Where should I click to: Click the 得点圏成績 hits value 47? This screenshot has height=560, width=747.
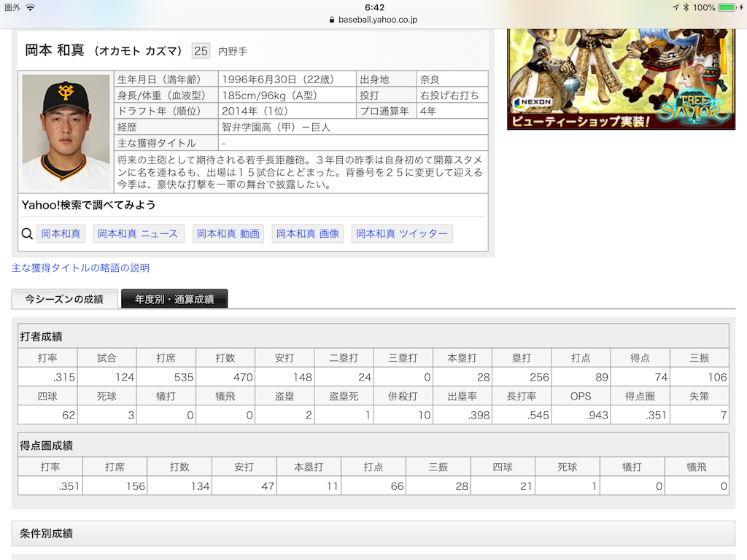[x=268, y=486]
